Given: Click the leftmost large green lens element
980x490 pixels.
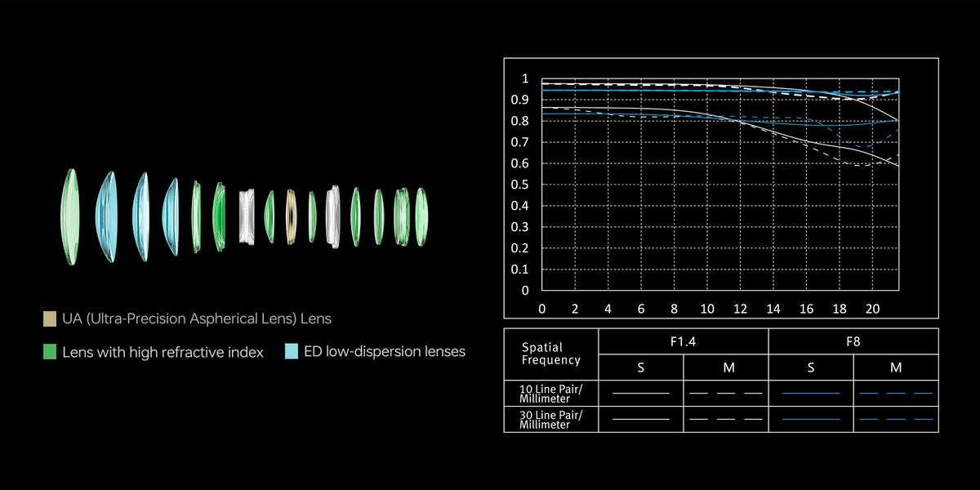Looking at the screenshot, I should [69, 216].
